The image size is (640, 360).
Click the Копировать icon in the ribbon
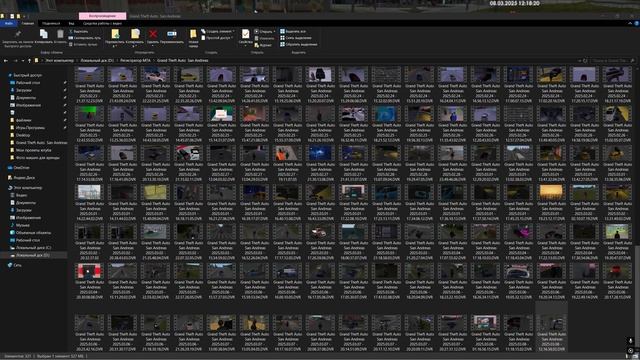tap(44, 34)
